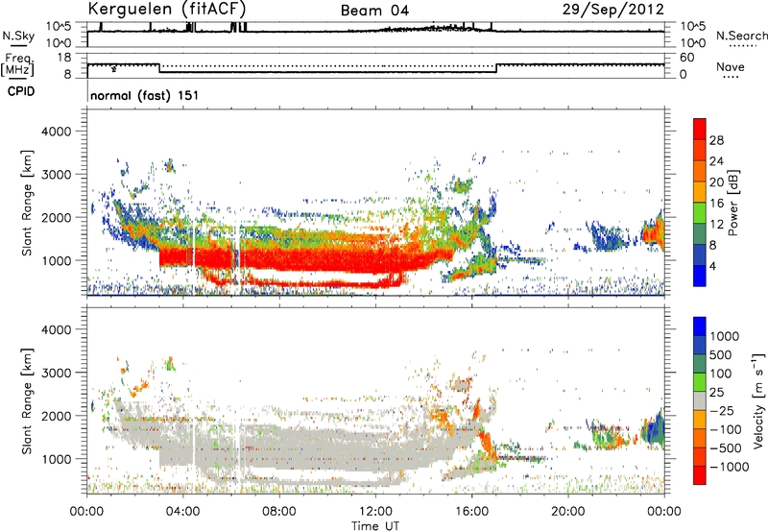Viewport: 768px width, 532px height.
Task: Click the '100' velocity colorbar tick
Action: point(721,374)
